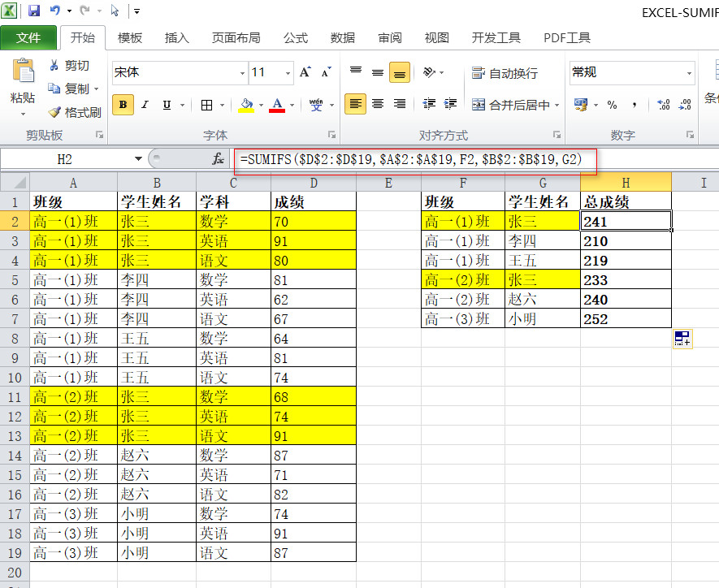Click the fx insert function button

pyautogui.click(x=218, y=159)
